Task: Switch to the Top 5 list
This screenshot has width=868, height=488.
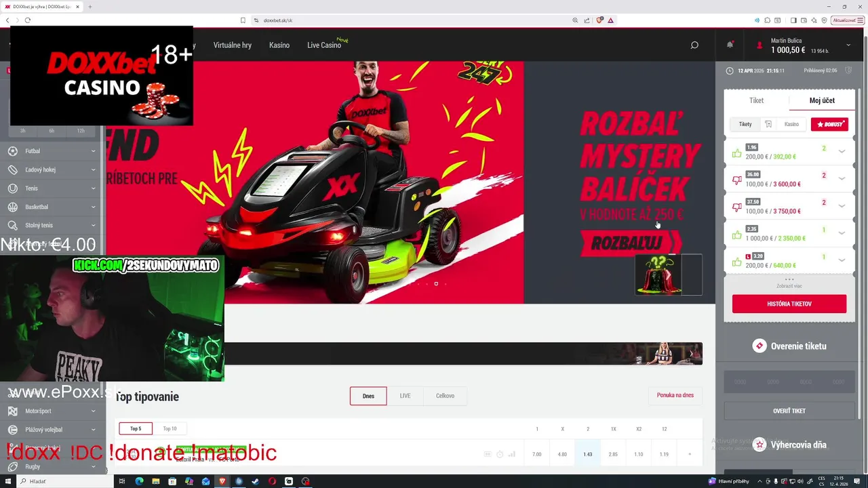Action: point(136,428)
